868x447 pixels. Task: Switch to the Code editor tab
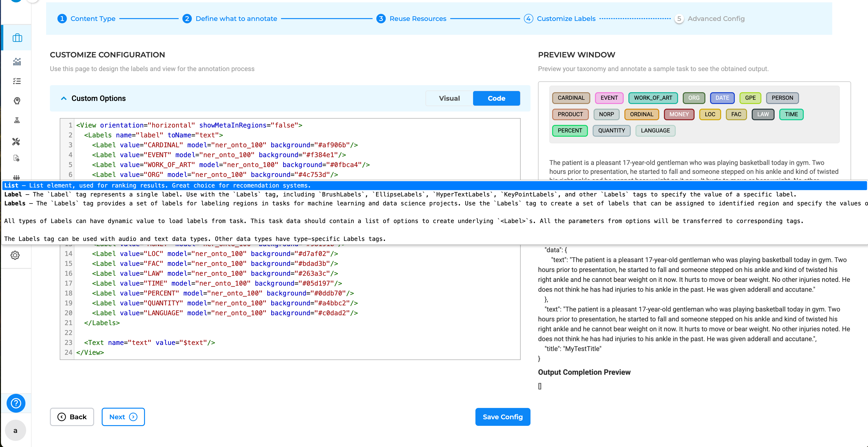[x=496, y=98]
